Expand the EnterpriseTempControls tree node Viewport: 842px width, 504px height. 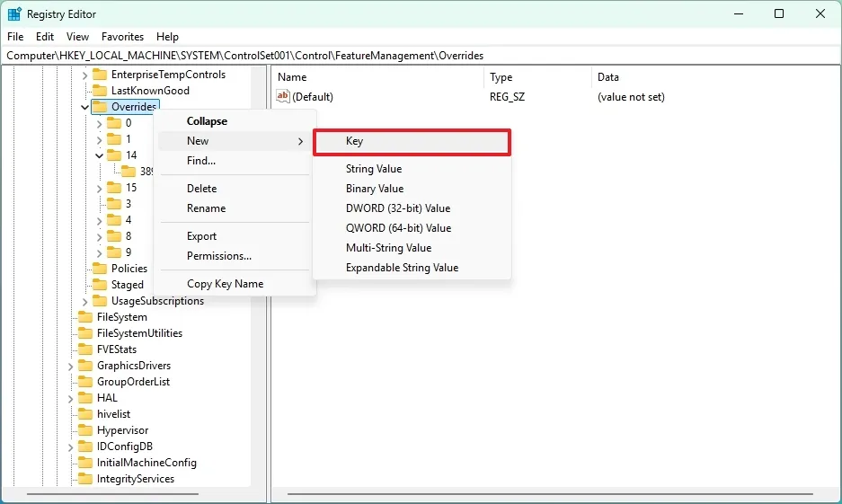point(85,75)
